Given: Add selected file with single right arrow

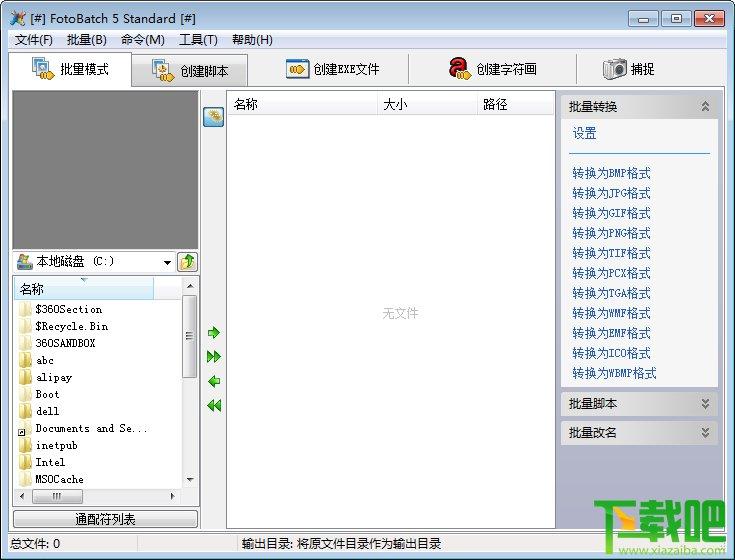Looking at the screenshot, I should coord(214,333).
